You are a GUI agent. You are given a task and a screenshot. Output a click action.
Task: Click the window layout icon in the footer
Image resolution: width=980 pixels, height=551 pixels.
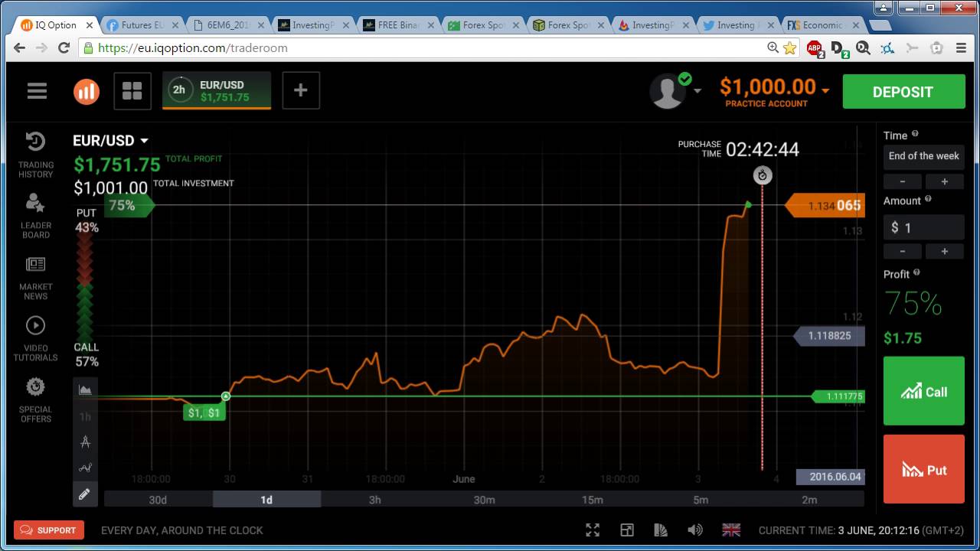[627, 530]
